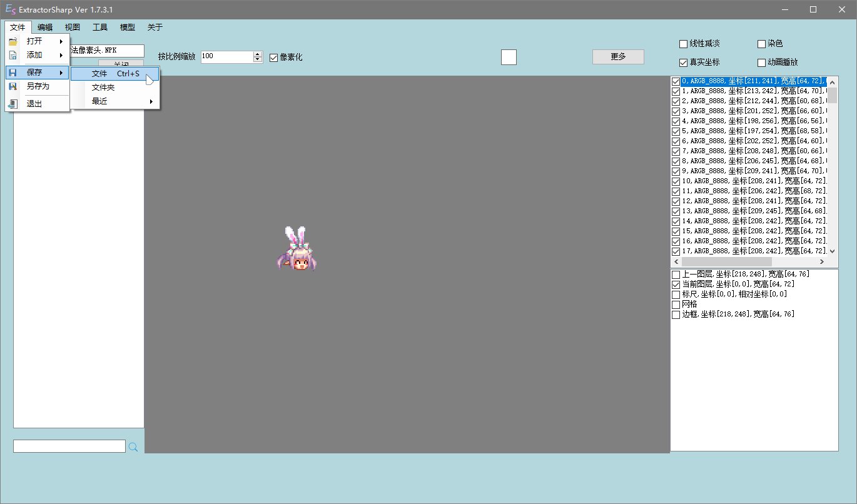The width and height of the screenshot is (857, 504).
Task: Enable the 动画播放 checkbox
Action: pyautogui.click(x=761, y=63)
